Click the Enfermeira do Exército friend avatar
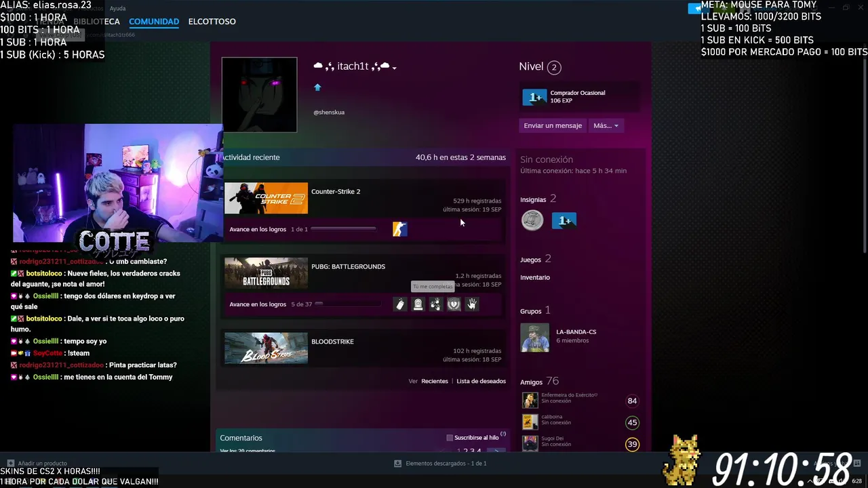868x488 pixels. pos(530,401)
